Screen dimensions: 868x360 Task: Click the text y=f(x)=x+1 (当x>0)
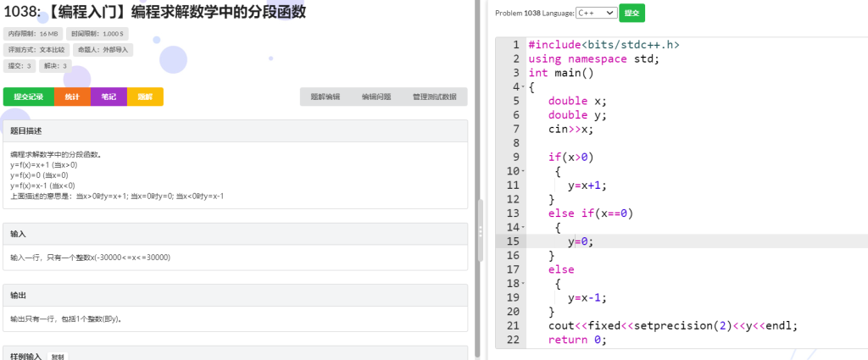tap(44, 165)
